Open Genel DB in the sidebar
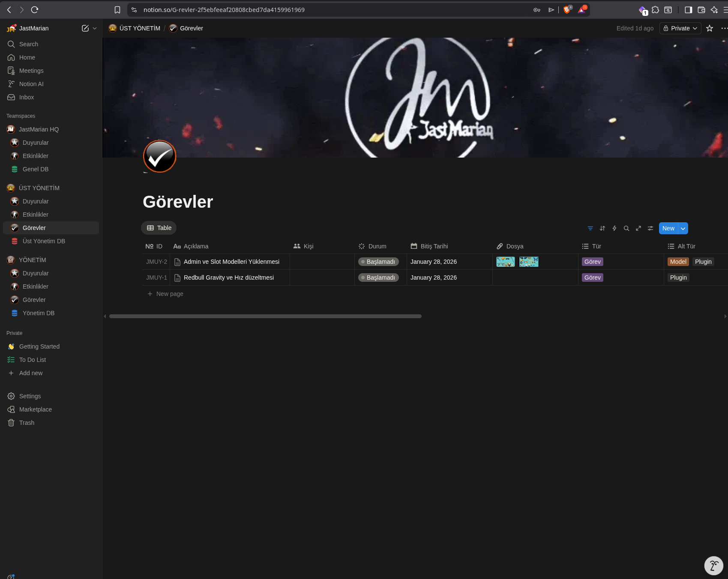Viewport: 728px width, 579px height. tap(51, 169)
